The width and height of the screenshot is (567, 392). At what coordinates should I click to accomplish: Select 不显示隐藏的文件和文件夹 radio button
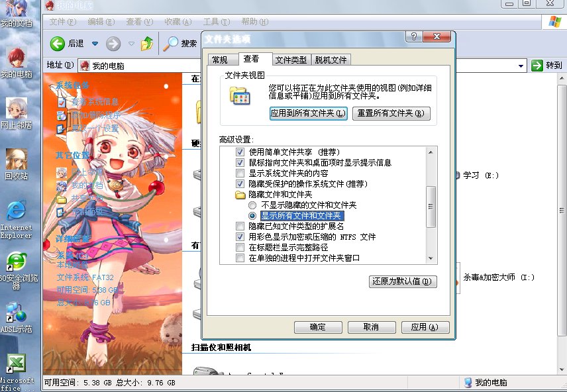tap(252, 205)
